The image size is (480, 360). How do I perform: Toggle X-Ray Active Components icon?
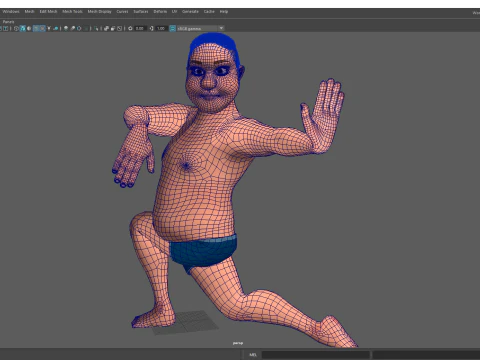(113, 29)
